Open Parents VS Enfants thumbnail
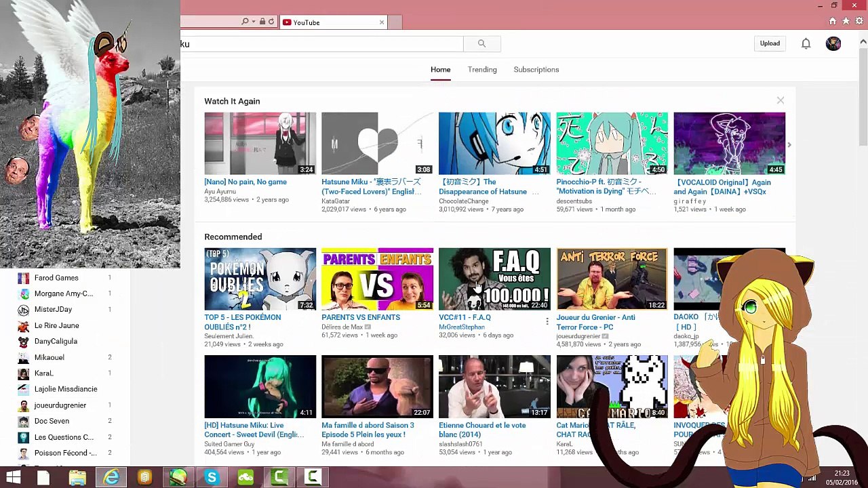868x488 pixels. pyautogui.click(x=377, y=279)
